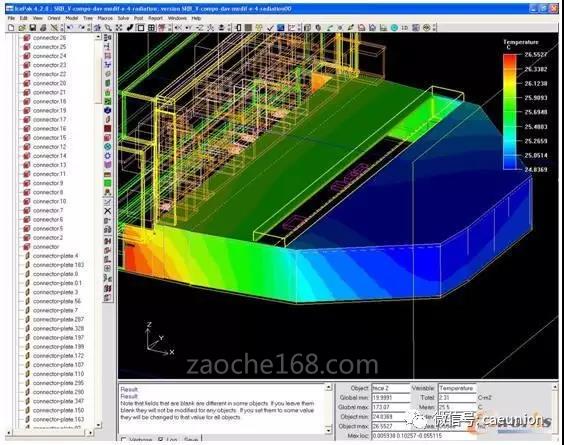This screenshot has height=445, width=564.
Task: Open the Solve menu
Action: [x=123, y=18]
